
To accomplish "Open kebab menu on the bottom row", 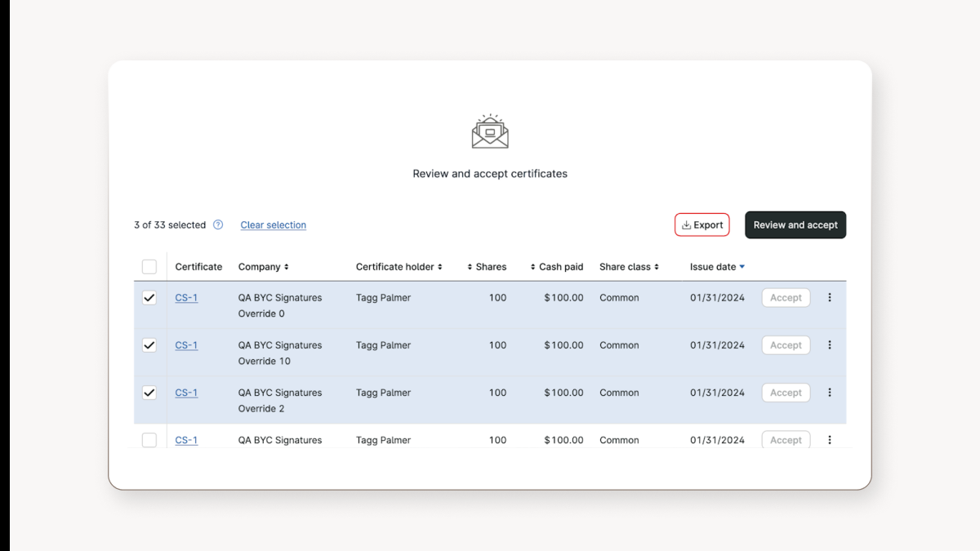I will pyautogui.click(x=830, y=440).
